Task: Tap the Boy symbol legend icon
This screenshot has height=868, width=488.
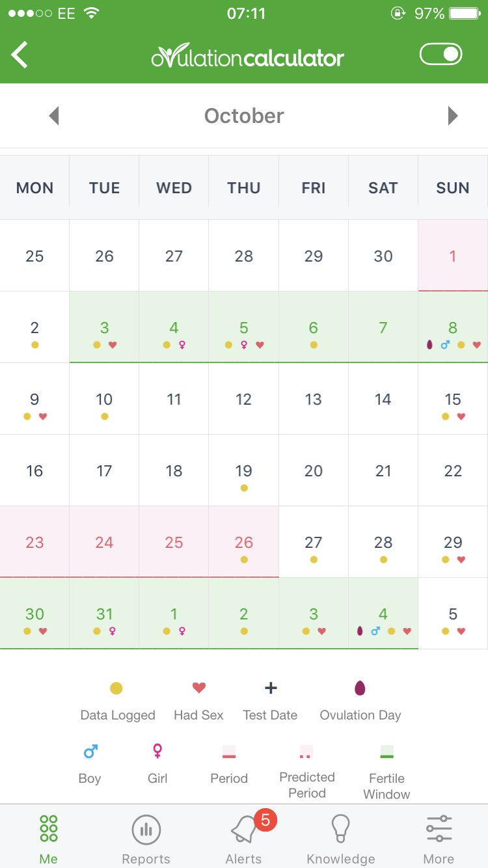Action: click(x=90, y=752)
